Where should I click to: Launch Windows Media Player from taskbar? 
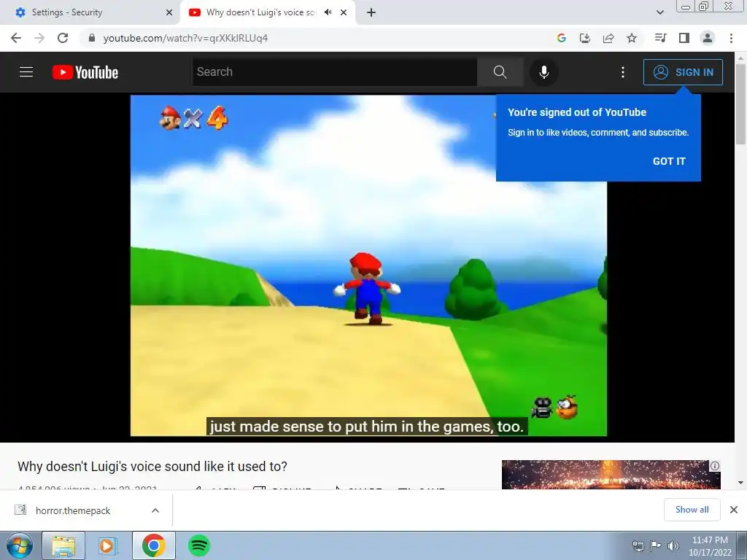tap(108, 545)
